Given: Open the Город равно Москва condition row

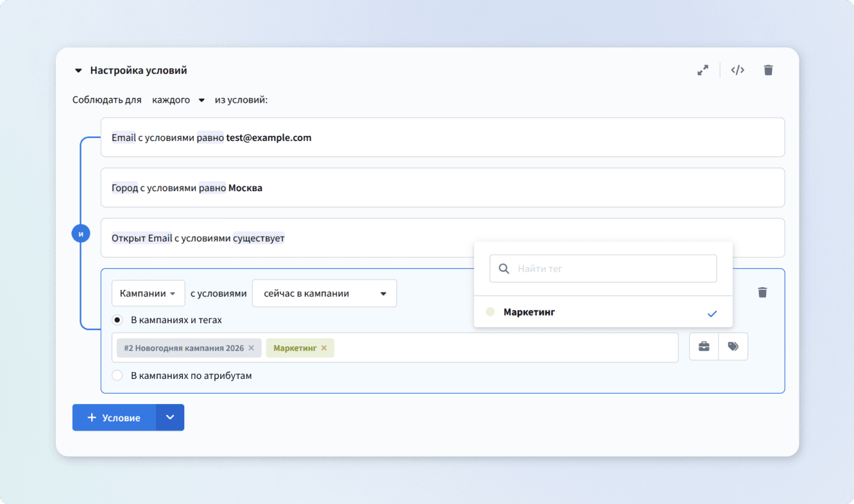Looking at the screenshot, I should click(x=443, y=187).
